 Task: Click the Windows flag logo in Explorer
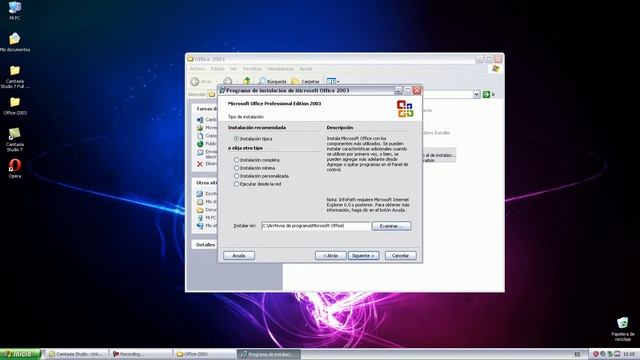point(496,69)
